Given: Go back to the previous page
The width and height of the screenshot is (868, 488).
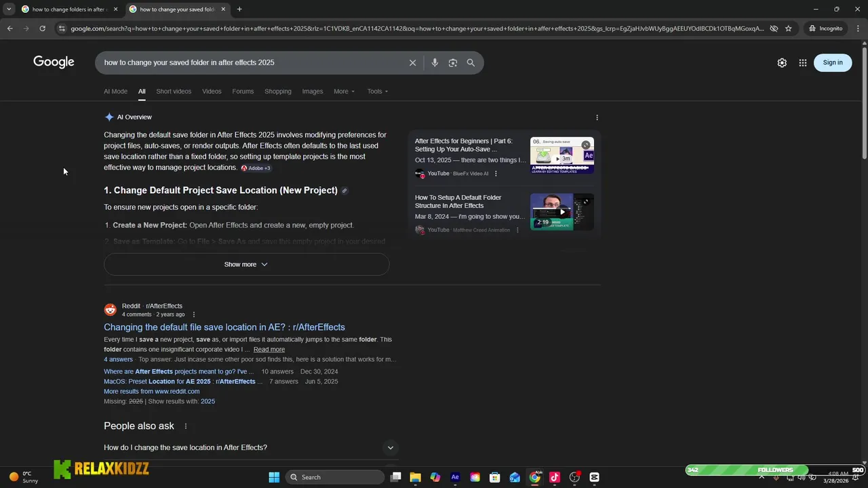Looking at the screenshot, I should (9, 28).
